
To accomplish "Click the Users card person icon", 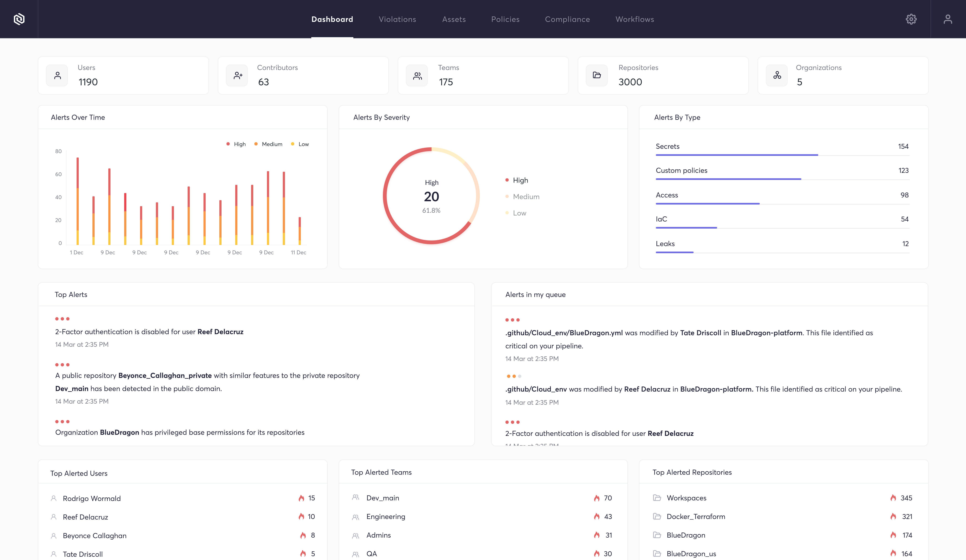I will click(x=57, y=75).
